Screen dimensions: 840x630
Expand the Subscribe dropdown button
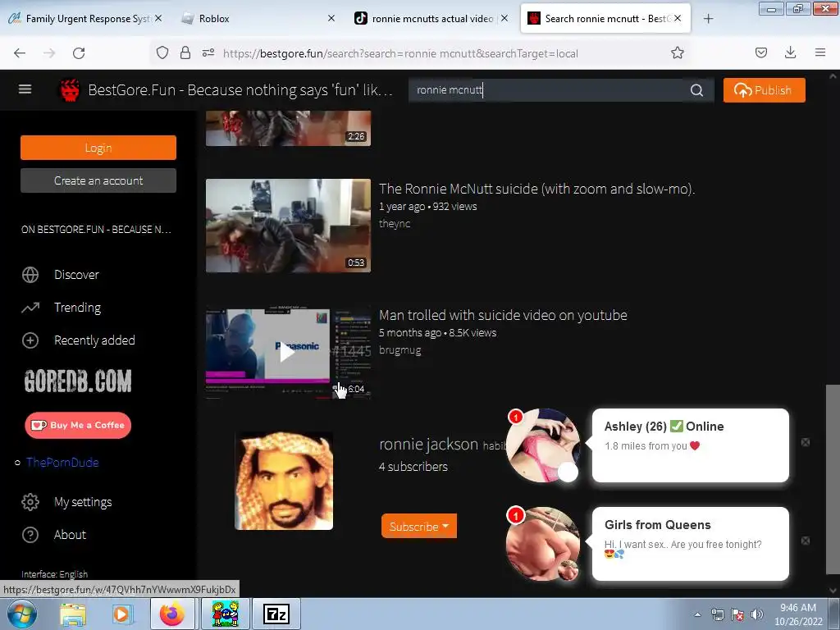click(419, 526)
